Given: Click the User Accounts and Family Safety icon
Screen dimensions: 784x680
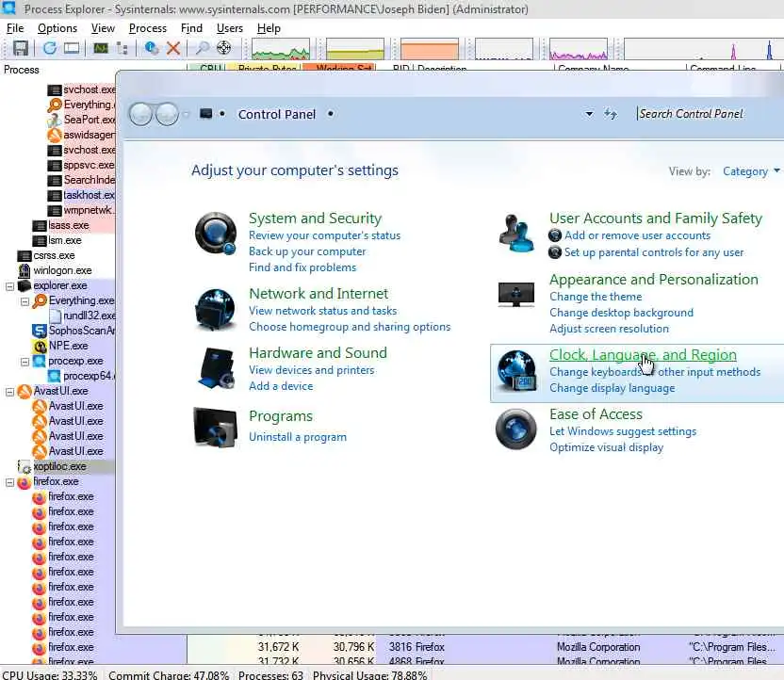Looking at the screenshot, I should coord(516,233).
